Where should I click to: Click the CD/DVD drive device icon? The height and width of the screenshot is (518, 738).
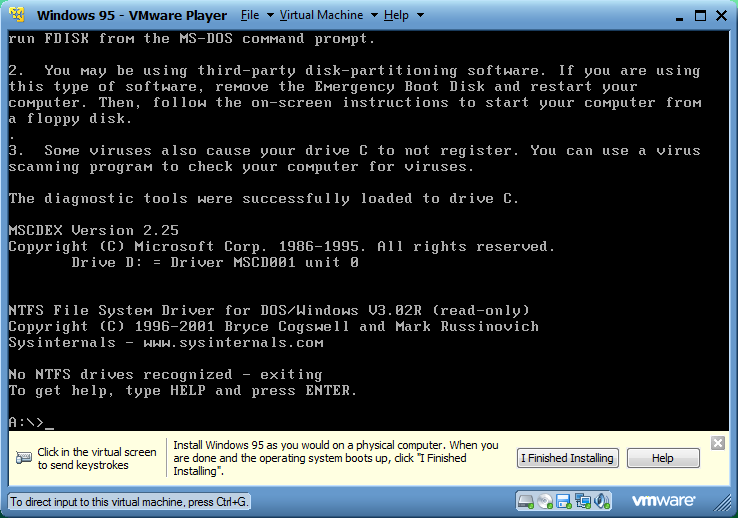[545, 502]
